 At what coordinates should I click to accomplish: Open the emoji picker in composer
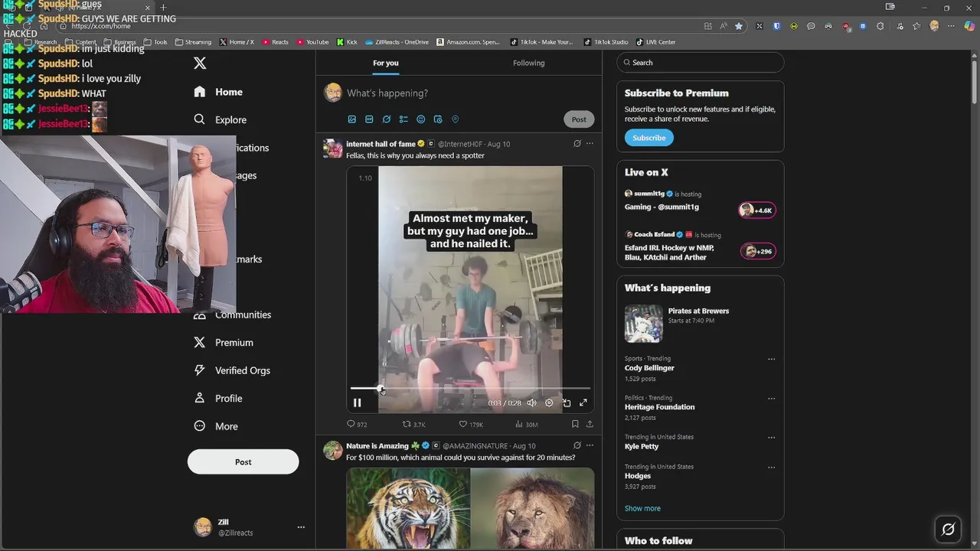(x=421, y=119)
